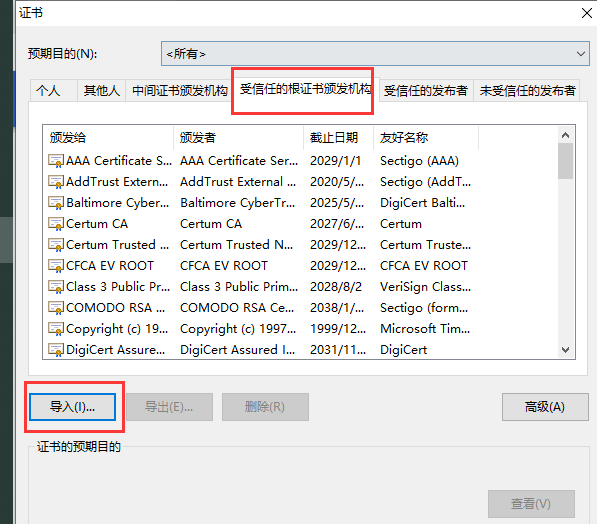Image resolution: width=597 pixels, height=524 pixels.
Task: Click certificate icon for Certum Trusted row
Action: pos(56,244)
